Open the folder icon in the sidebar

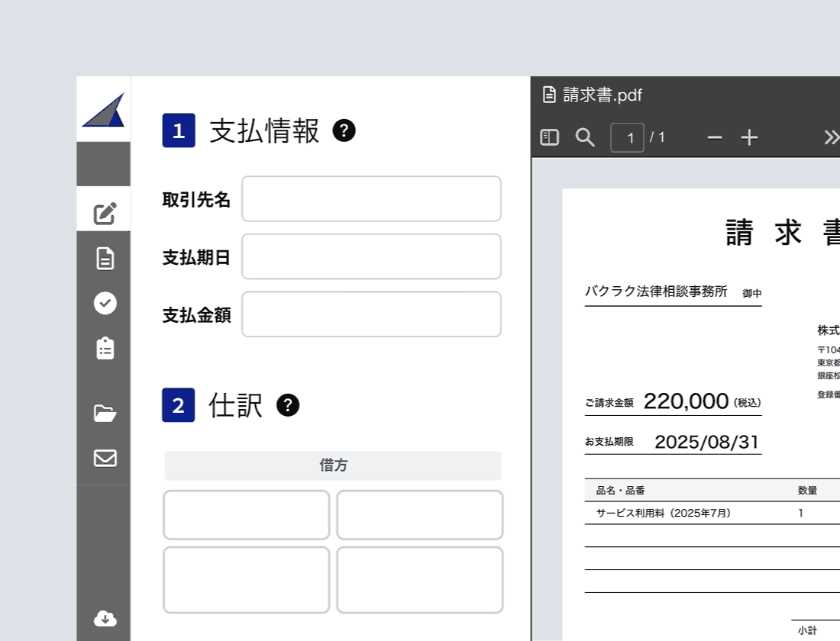105,413
